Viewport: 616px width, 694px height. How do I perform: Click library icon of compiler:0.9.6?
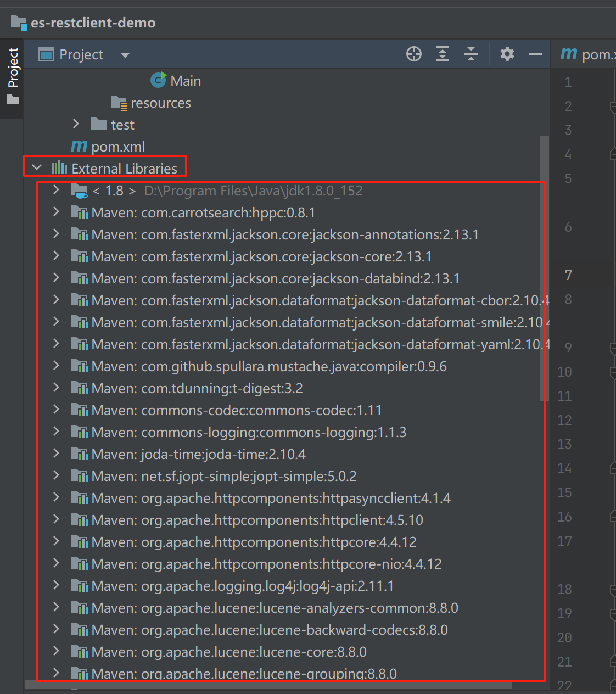click(80, 366)
